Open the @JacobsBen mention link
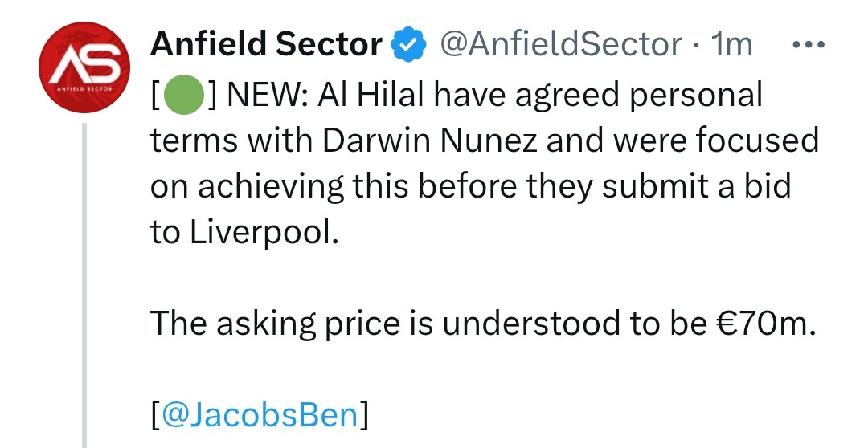The width and height of the screenshot is (868, 448). coord(260,413)
